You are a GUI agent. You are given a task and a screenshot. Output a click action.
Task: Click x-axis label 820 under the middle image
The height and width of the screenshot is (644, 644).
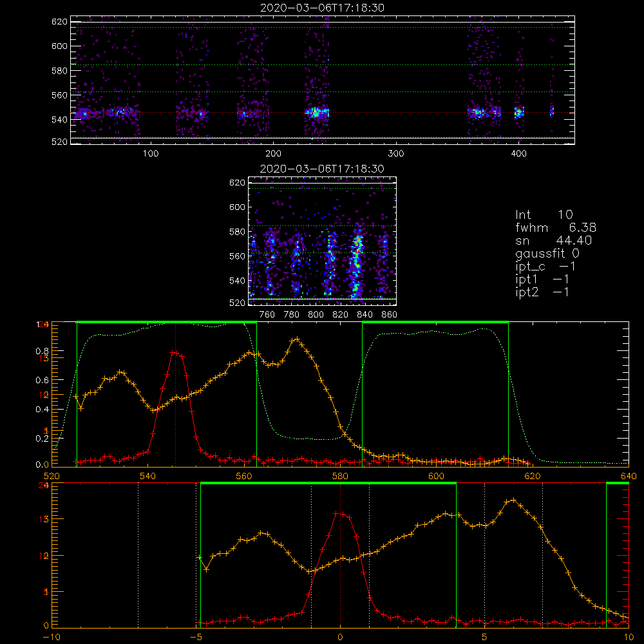(341, 315)
